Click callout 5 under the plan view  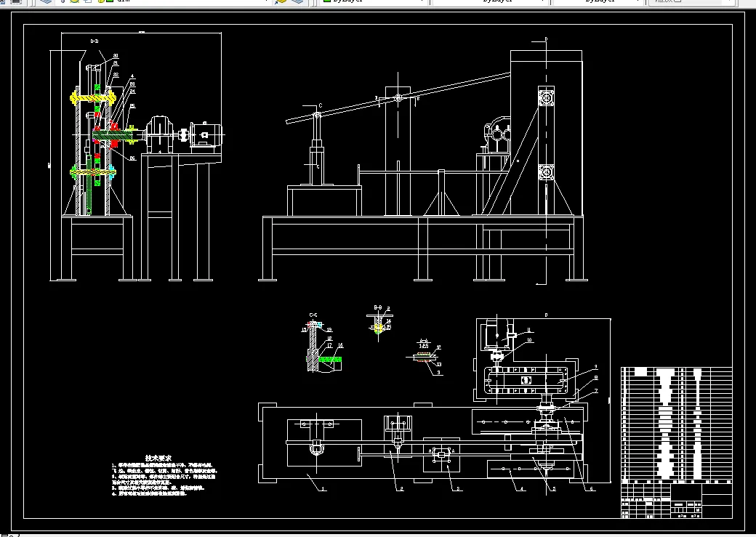click(x=554, y=489)
